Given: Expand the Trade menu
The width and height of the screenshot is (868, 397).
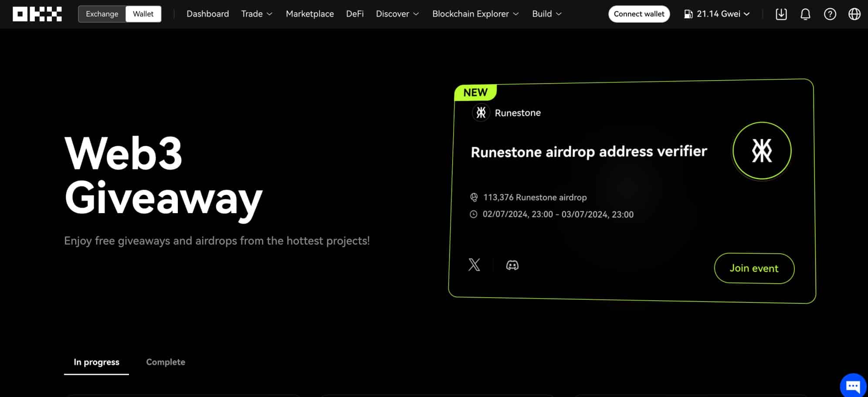Looking at the screenshot, I should (x=257, y=14).
